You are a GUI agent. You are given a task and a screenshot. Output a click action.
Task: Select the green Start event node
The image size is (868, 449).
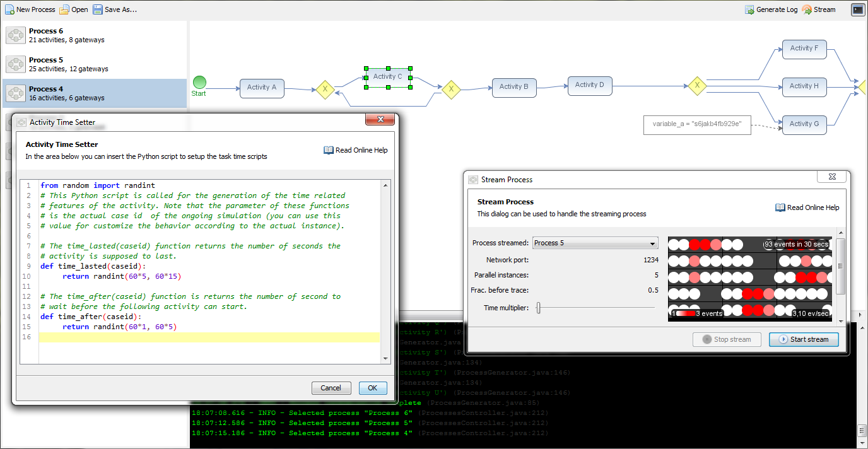click(199, 83)
